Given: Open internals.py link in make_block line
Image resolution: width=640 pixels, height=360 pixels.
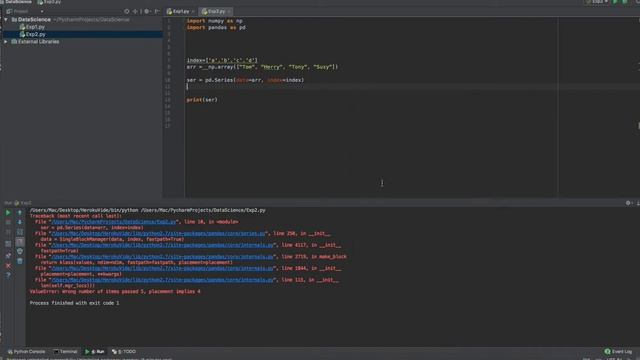Looking at the screenshot, I should click(162, 257).
